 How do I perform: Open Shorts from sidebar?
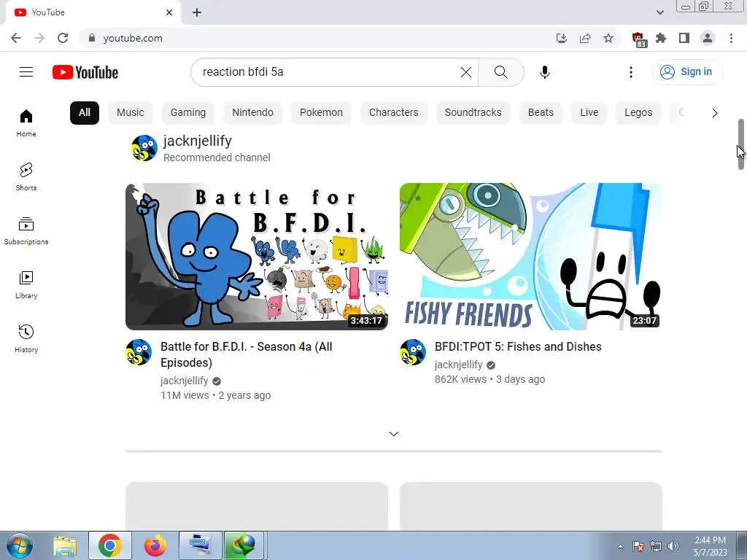(26, 177)
